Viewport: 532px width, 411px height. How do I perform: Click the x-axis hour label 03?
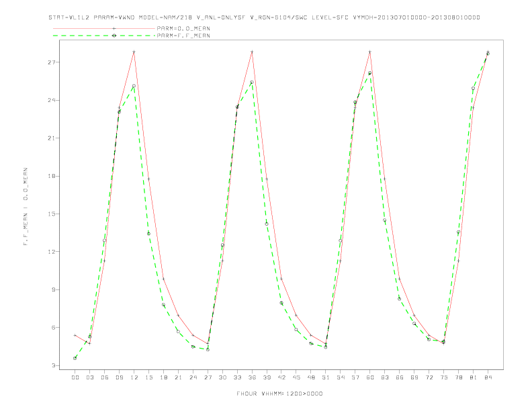click(89, 377)
